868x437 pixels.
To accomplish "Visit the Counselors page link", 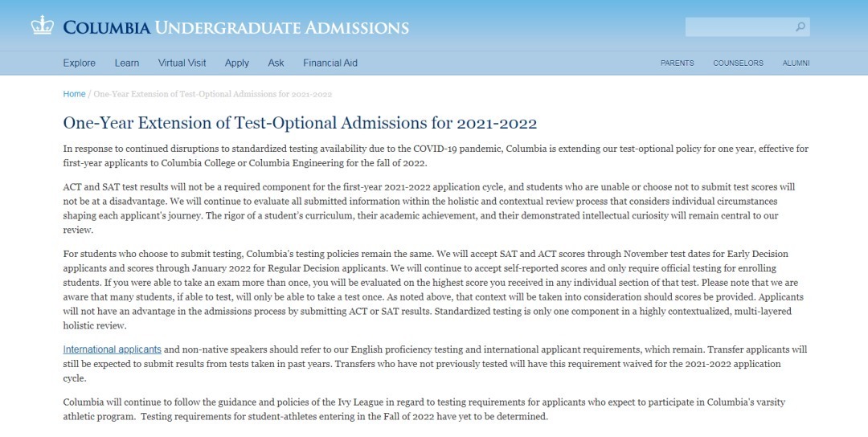I will coord(738,63).
